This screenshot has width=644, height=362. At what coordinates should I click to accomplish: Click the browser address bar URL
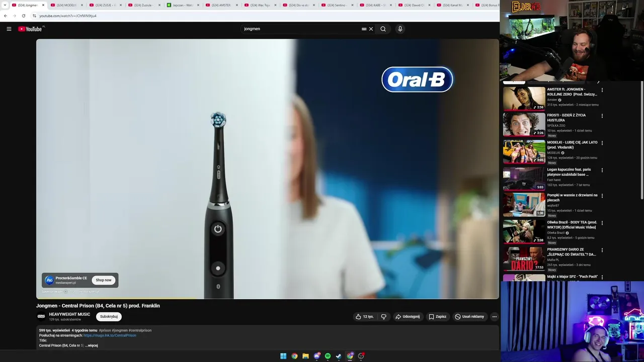coord(68,16)
